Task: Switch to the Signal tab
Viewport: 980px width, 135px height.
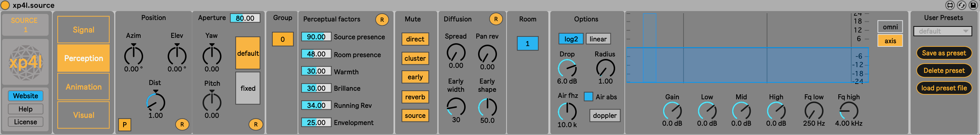Action: tap(83, 30)
